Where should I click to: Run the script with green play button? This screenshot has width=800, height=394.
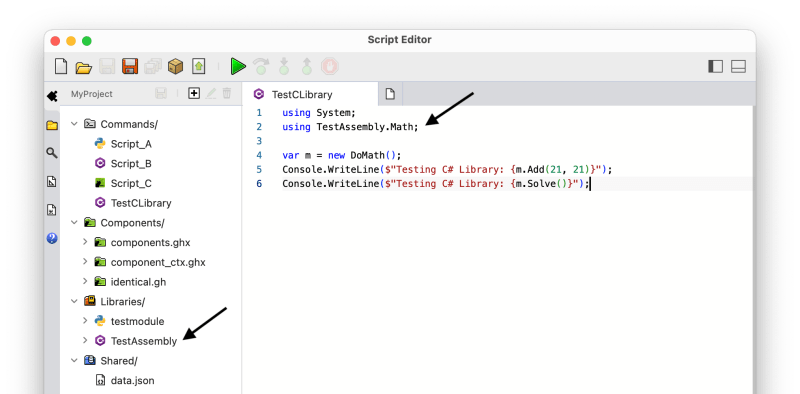click(x=238, y=66)
